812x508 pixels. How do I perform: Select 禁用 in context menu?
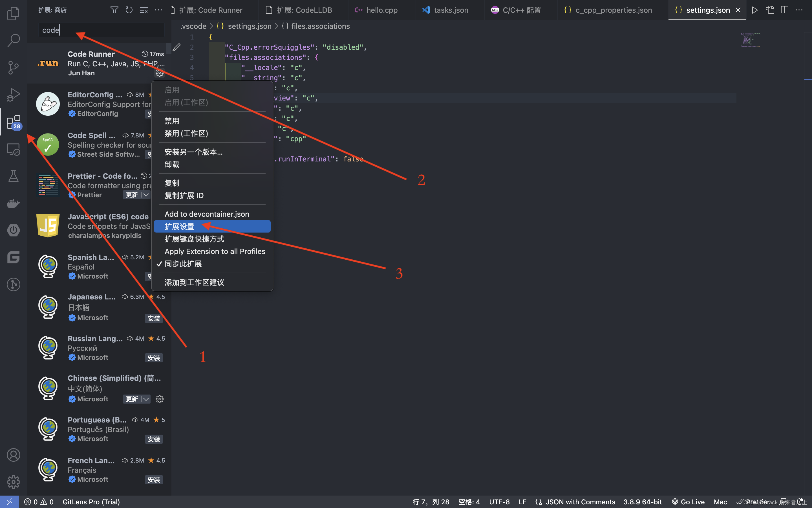tap(212, 121)
